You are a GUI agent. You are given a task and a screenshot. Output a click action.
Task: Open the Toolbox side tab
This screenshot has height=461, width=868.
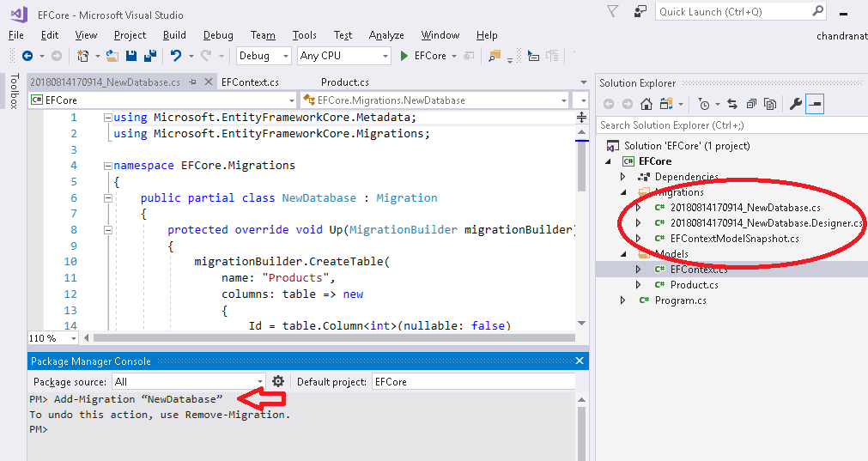pyautogui.click(x=15, y=91)
